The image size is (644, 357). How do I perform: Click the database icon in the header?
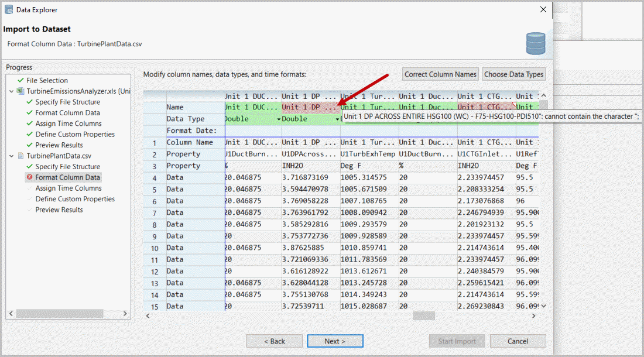(x=535, y=44)
